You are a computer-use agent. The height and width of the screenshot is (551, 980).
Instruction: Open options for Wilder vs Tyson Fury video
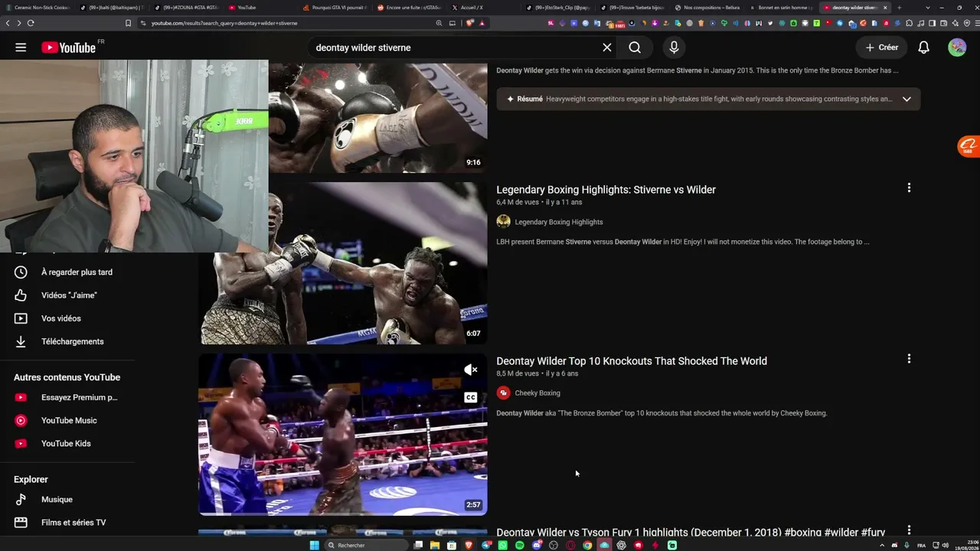pos(909,530)
